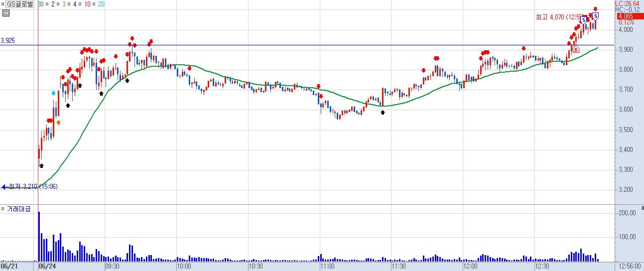Click the 최고 4,070 high price label
Screen dimensions: 644x271
click(559, 17)
